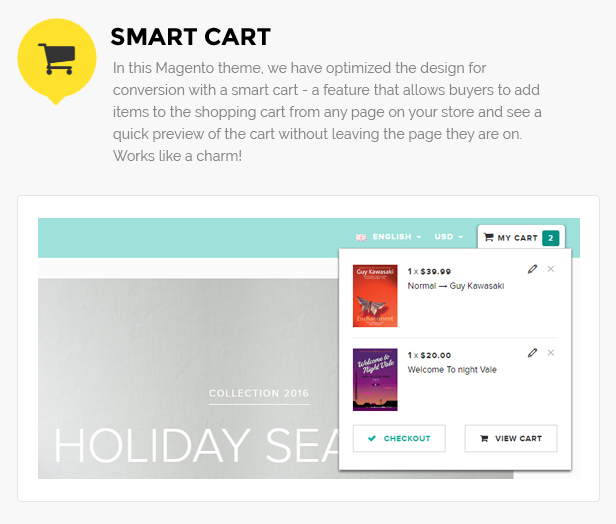Click the cart item count badge

(x=550, y=238)
